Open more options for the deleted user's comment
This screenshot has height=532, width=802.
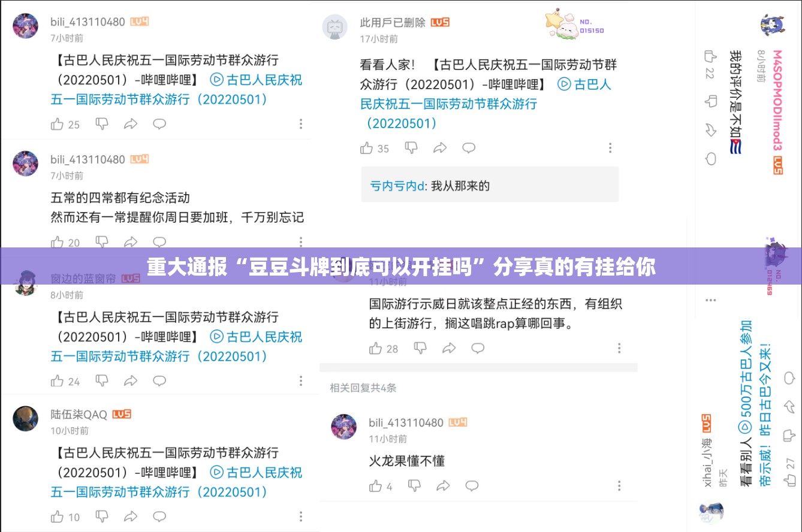tap(610, 147)
